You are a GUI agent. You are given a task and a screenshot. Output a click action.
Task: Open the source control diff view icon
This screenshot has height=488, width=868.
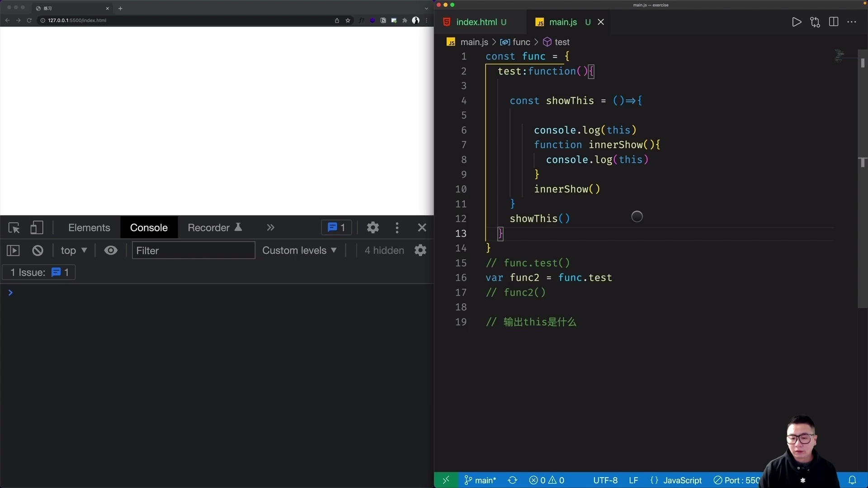click(816, 22)
